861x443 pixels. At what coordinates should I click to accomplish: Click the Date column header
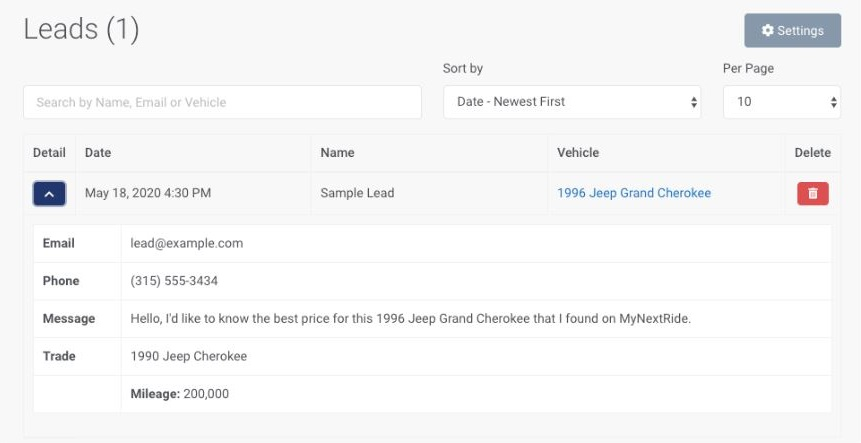point(98,153)
